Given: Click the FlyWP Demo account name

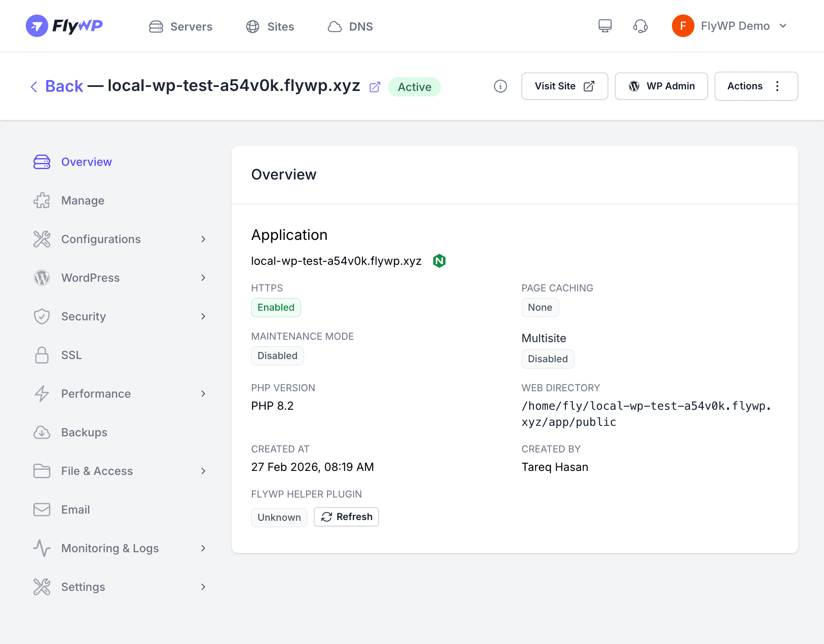Looking at the screenshot, I should pos(735,26).
